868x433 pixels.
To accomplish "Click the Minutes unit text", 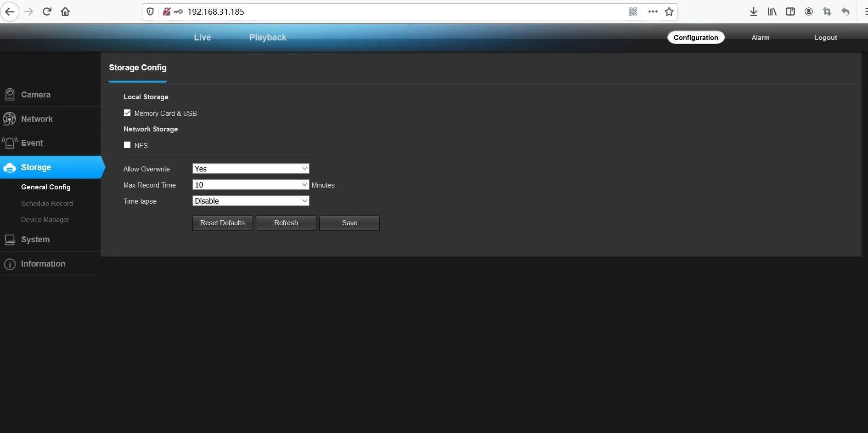I will [323, 185].
